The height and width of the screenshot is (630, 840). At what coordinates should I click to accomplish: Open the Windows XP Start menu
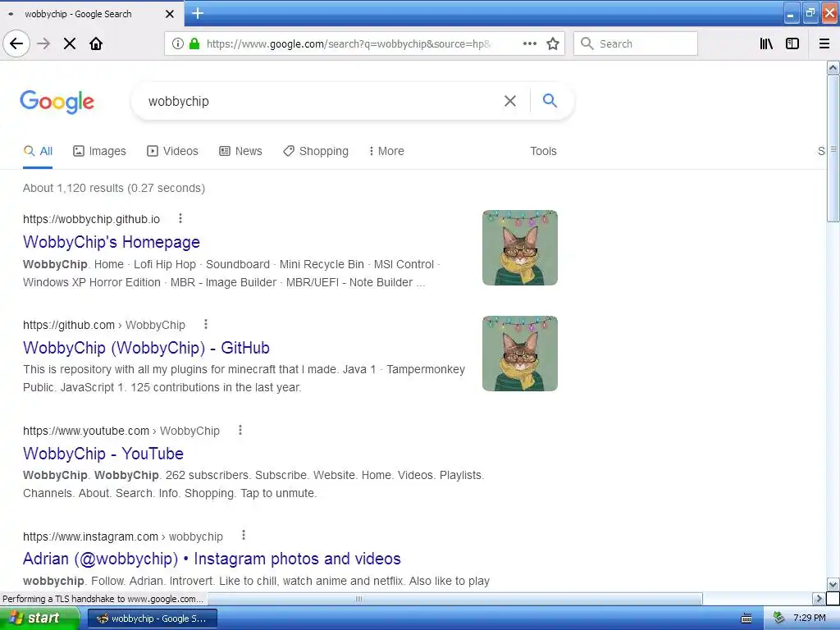[x=39, y=619]
